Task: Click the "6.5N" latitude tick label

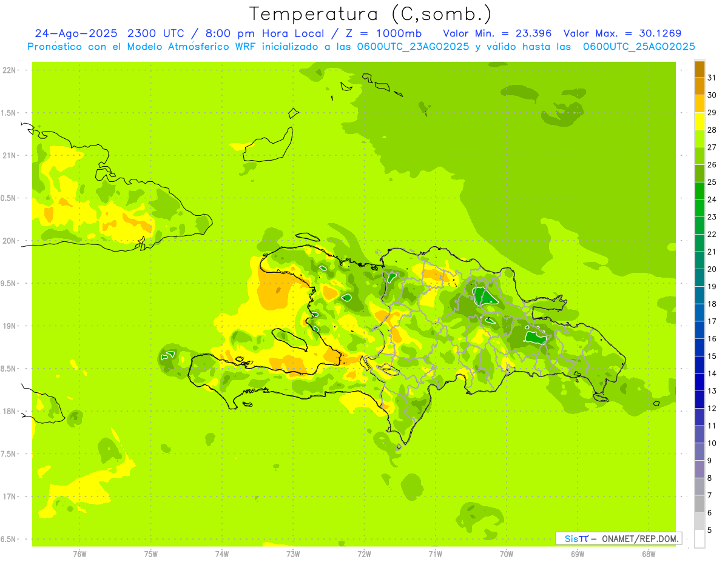Action: (x=9, y=539)
